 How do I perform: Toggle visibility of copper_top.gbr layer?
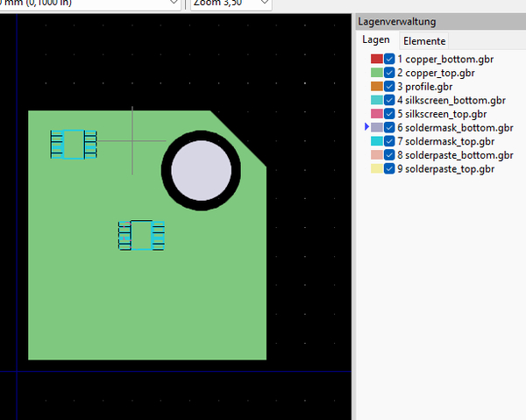pos(389,73)
